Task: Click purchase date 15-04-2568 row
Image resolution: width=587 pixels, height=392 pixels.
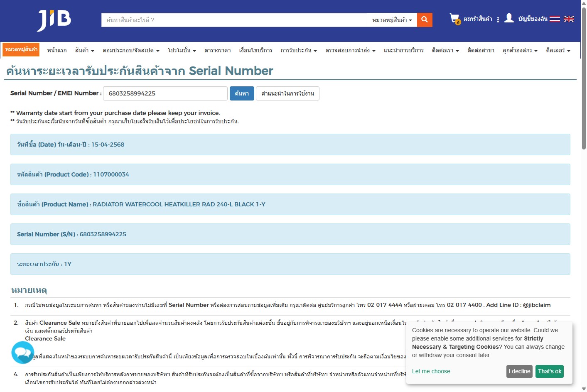Action: pyautogui.click(x=290, y=145)
